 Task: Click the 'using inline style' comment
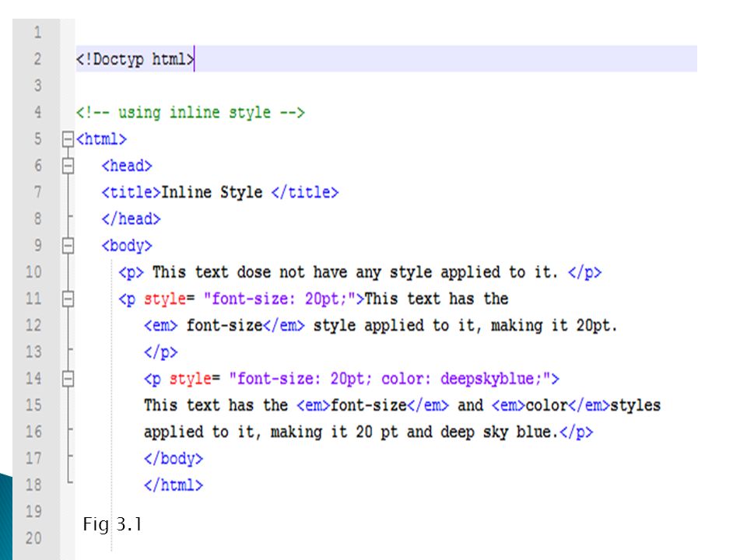(x=190, y=113)
